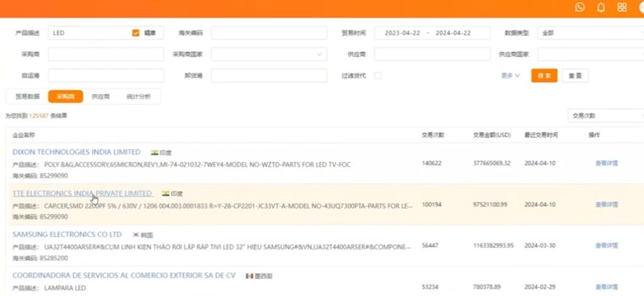Click 查看详情 for COORDINADORA DE SERVICIOS row

coord(607,287)
